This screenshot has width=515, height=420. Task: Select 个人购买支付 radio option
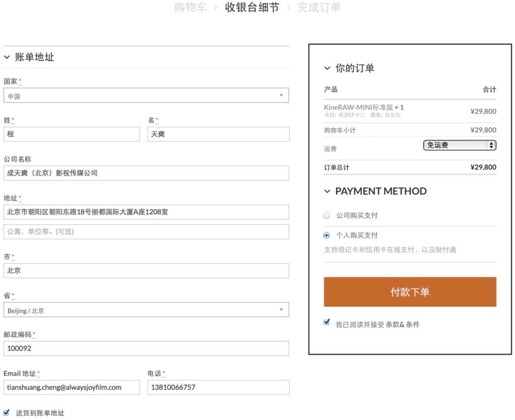[x=327, y=235]
